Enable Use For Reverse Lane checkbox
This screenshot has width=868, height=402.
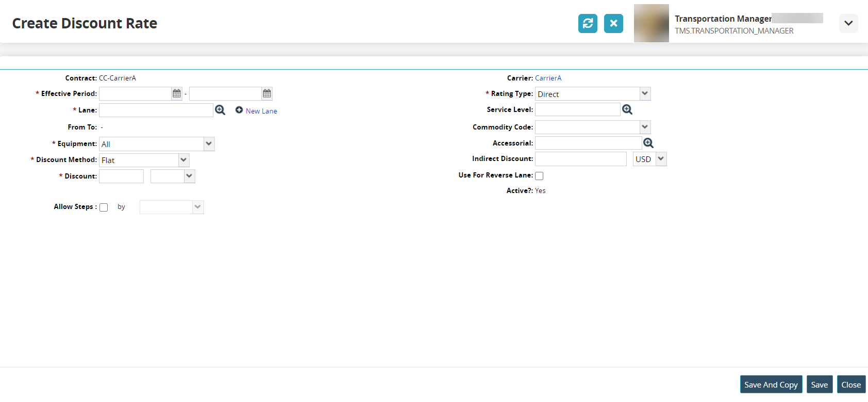point(539,176)
